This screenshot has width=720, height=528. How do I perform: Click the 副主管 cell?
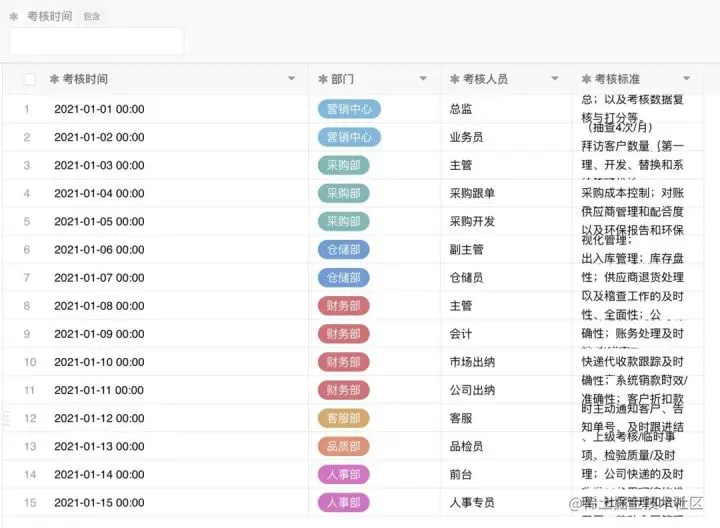click(466, 250)
